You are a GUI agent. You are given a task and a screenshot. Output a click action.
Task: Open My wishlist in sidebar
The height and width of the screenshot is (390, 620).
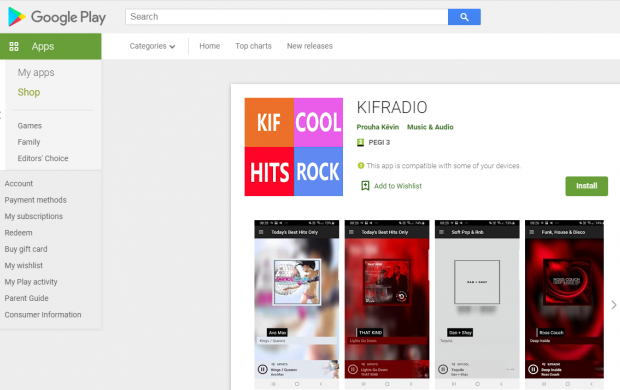coord(24,265)
